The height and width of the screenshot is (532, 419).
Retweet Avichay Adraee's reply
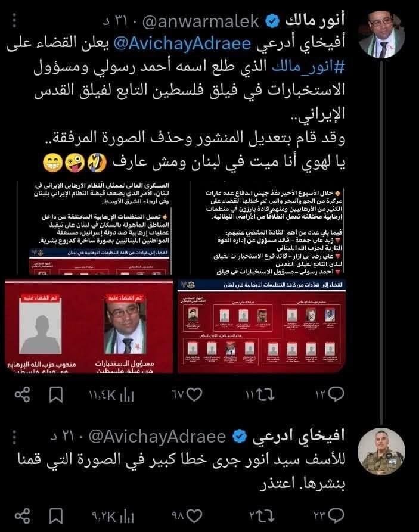[x=265, y=517]
